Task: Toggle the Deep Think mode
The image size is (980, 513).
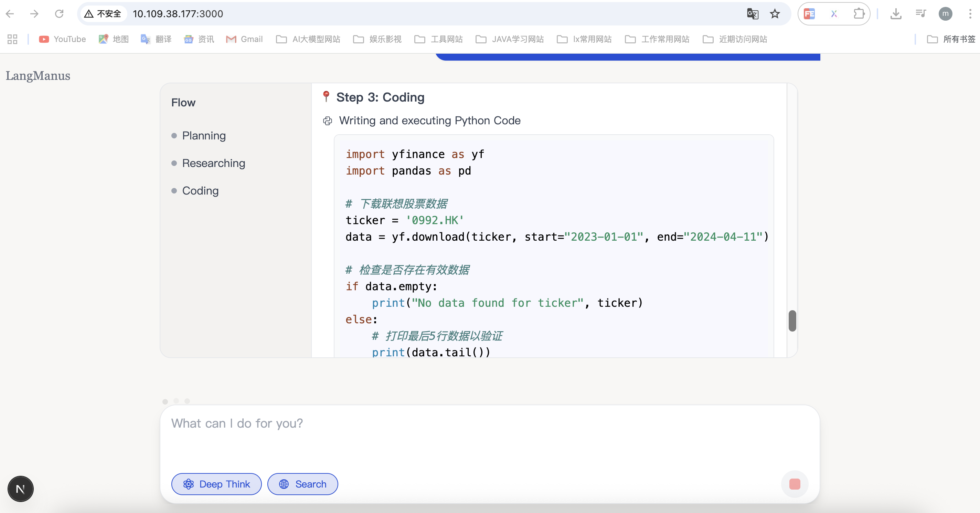Action: point(216,484)
